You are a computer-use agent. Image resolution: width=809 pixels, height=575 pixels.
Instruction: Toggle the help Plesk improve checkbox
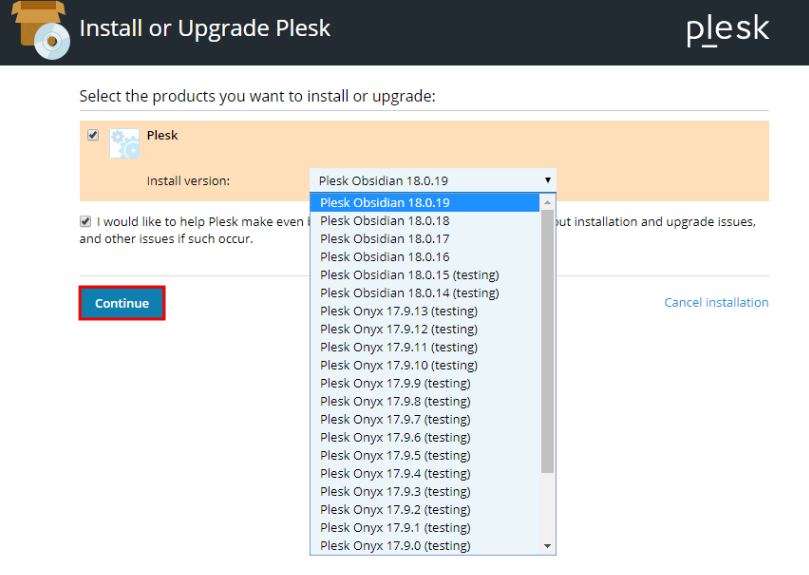pyautogui.click(x=86, y=221)
